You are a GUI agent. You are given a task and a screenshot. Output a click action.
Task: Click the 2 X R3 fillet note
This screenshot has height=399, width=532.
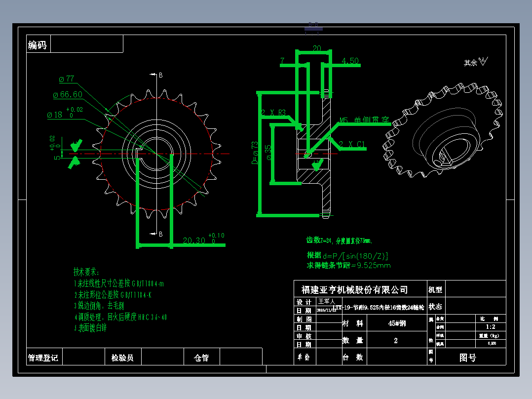[x=273, y=113]
